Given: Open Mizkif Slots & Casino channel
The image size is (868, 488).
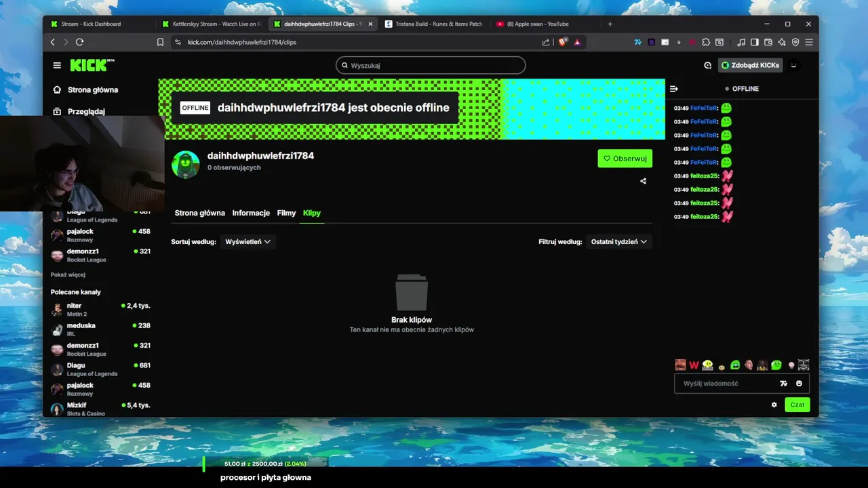Looking at the screenshot, I should [x=100, y=409].
